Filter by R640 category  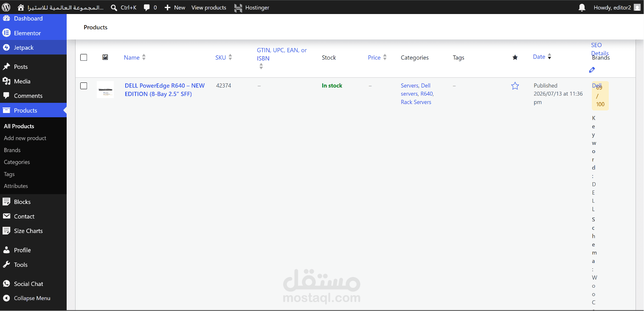427,93
